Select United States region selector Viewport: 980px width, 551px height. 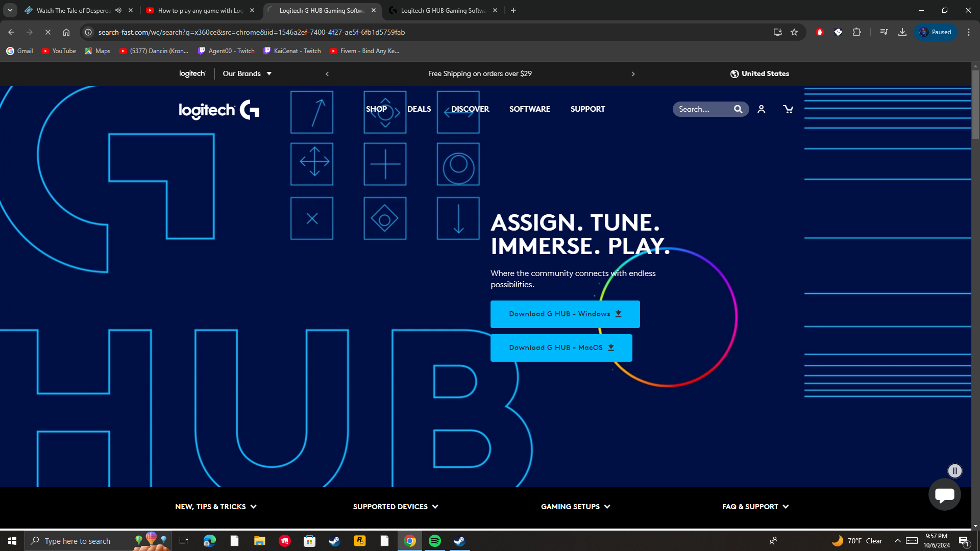tap(759, 73)
